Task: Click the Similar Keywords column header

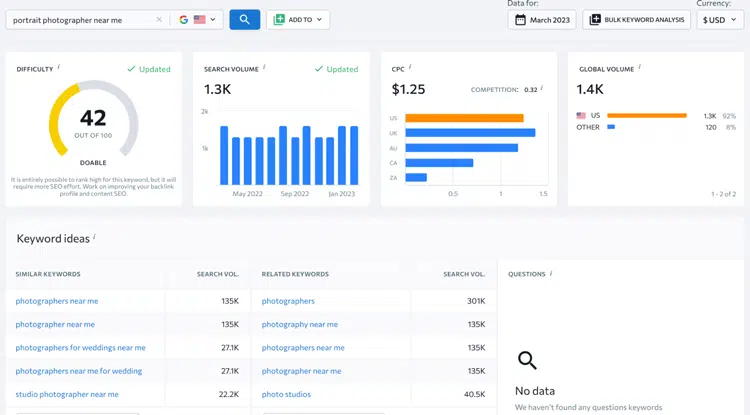Action: pos(48,274)
